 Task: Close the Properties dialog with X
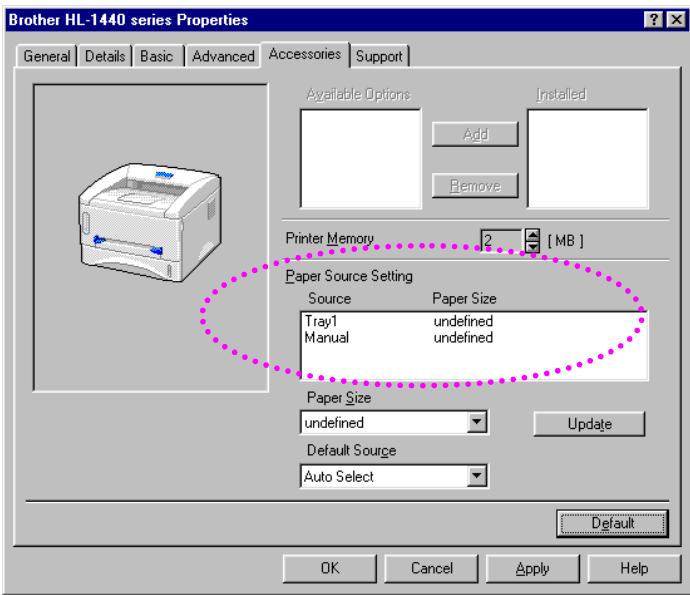[x=676, y=20]
